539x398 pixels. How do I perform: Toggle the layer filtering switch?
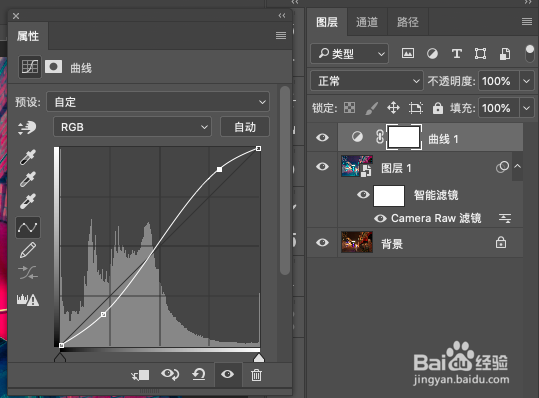click(x=530, y=54)
